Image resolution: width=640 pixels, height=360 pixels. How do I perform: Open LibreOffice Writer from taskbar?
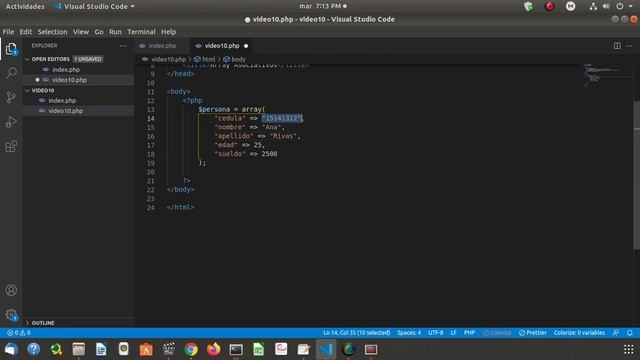coord(101,349)
